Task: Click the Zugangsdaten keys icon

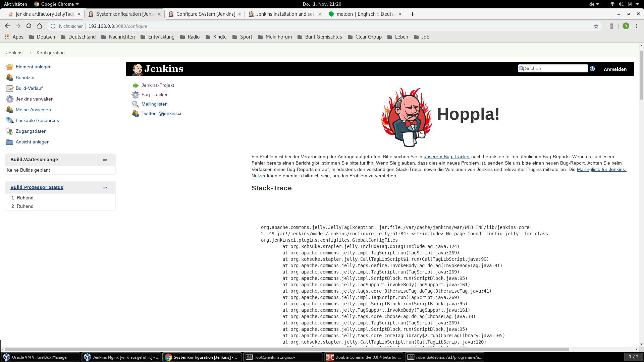Action: (x=10, y=131)
